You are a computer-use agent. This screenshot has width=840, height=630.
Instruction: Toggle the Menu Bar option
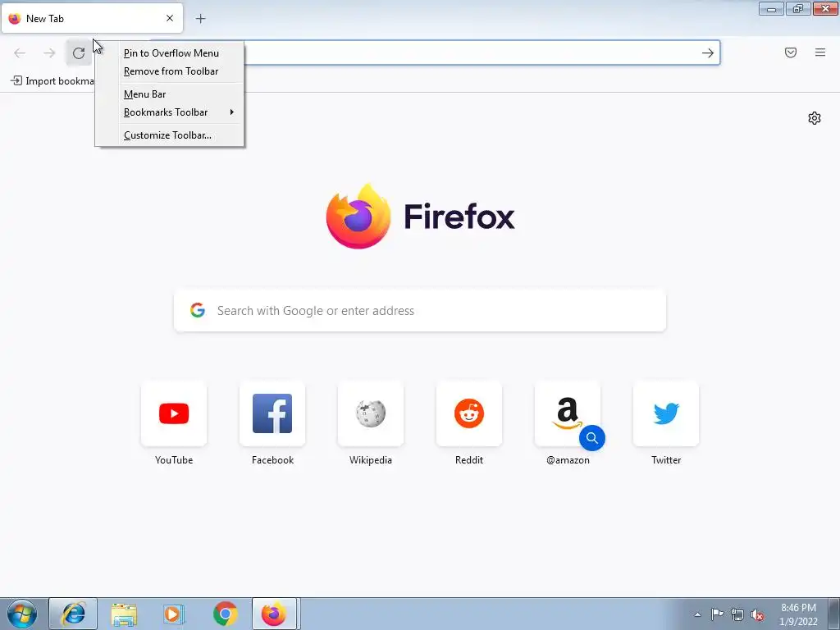tap(144, 94)
